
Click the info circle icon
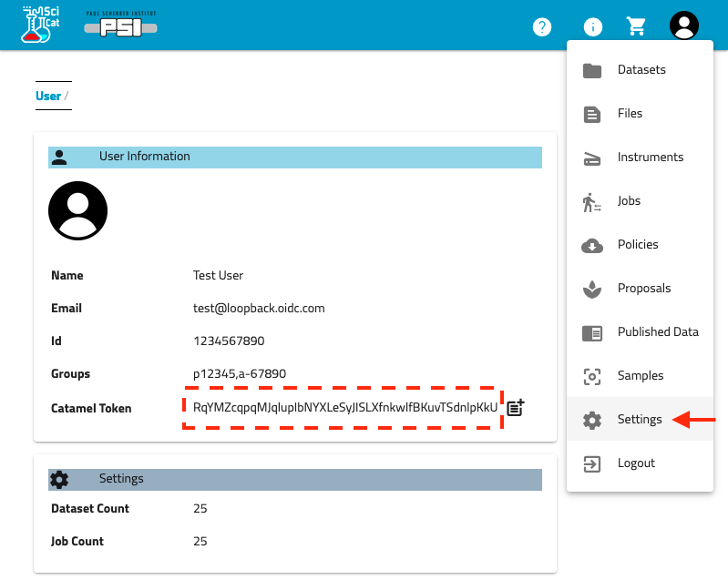(x=592, y=26)
